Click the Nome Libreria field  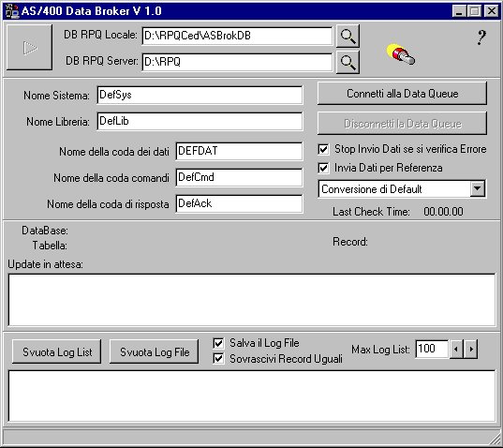click(200, 121)
